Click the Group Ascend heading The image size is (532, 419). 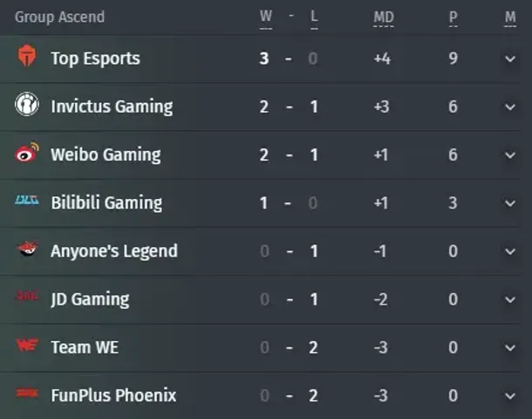(59, 17)
